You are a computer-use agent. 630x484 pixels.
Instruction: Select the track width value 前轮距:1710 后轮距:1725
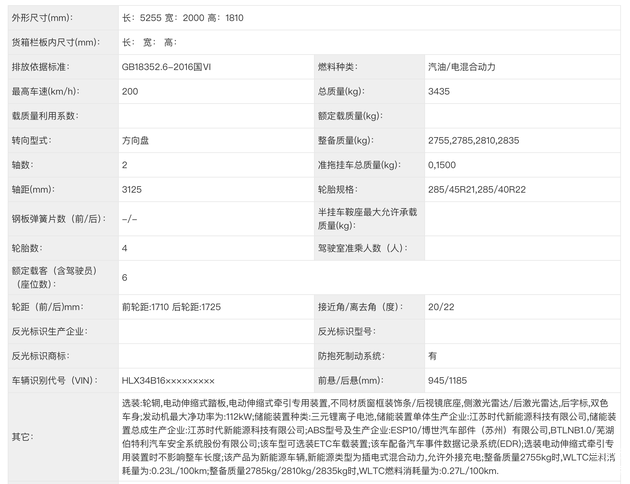[171, 306]
